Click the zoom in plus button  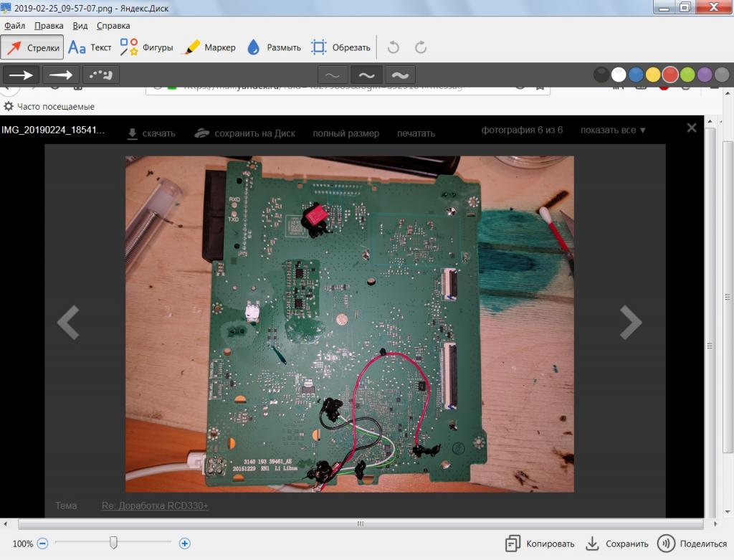pyautogui.click(x=184, y=544)
